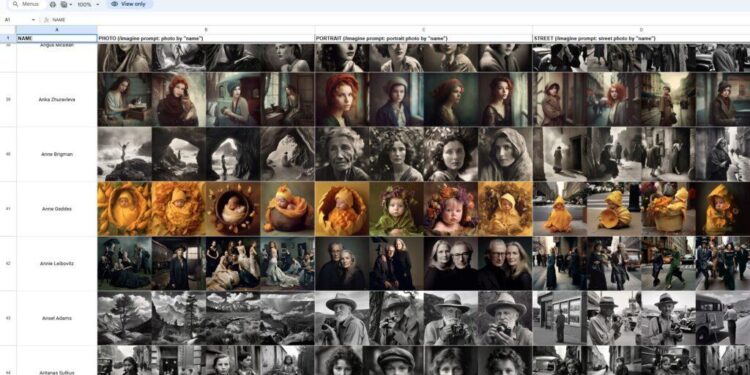This screenshot has height=375, width=750.
Task: Expand the name box dropdown arrow
Action: pos(33,20)
